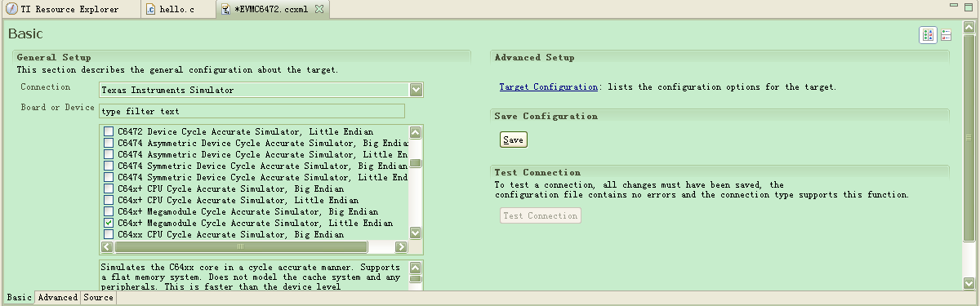Click the Test Connection section header

pos(537,172)
